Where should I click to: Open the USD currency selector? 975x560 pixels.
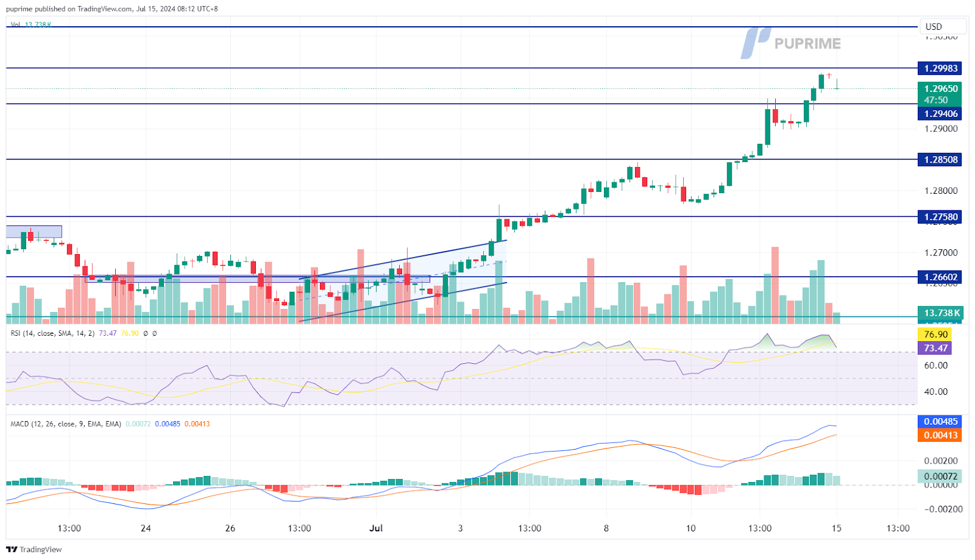point(943,26)
